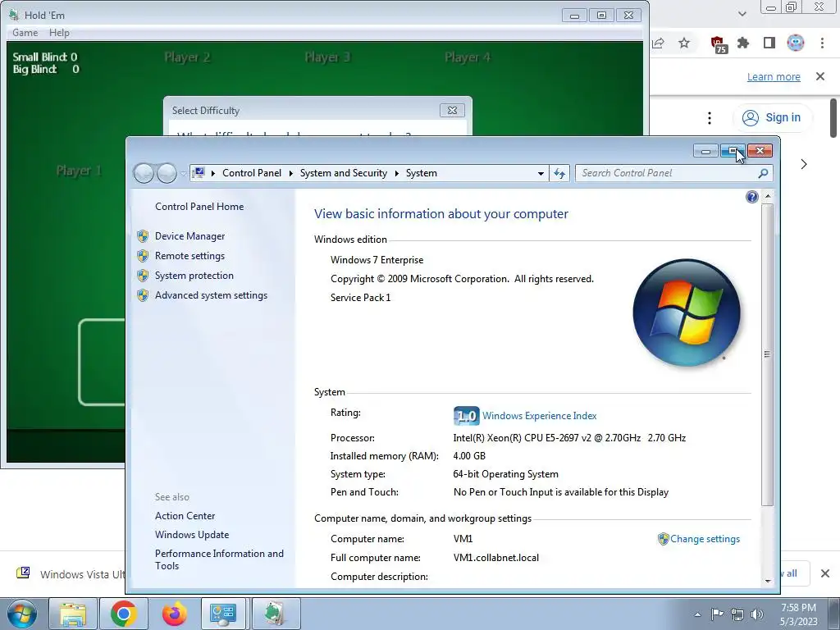The image size is (840, 630).
Task: Dismiss the Chrome info bar with X
Action: (x=820, y=76)
